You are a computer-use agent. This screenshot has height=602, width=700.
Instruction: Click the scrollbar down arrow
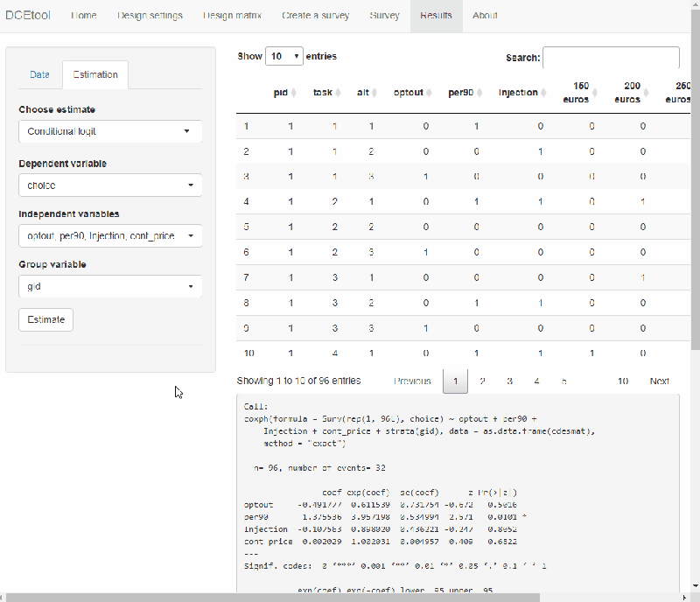tap(696, 586)
